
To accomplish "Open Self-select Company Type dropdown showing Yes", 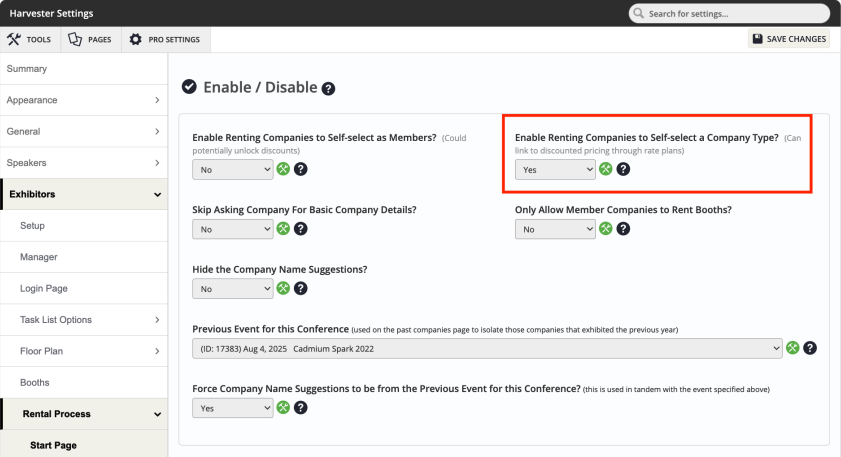I will click(x=555, y=169).
